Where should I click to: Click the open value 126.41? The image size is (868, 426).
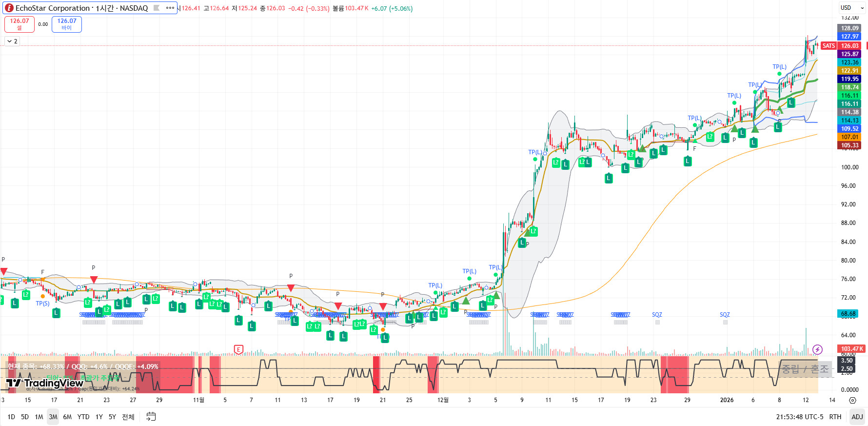pyautogui.click(x=191, y=8)
